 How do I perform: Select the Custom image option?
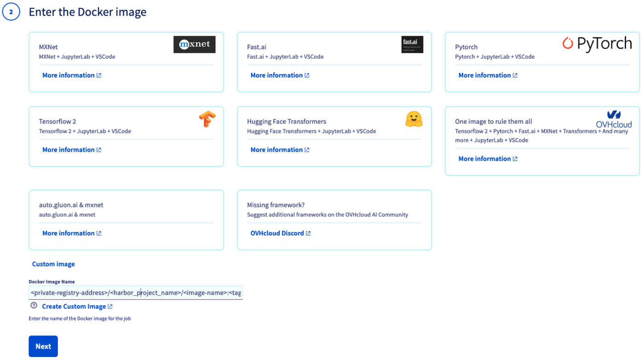(x=53, y=264)
